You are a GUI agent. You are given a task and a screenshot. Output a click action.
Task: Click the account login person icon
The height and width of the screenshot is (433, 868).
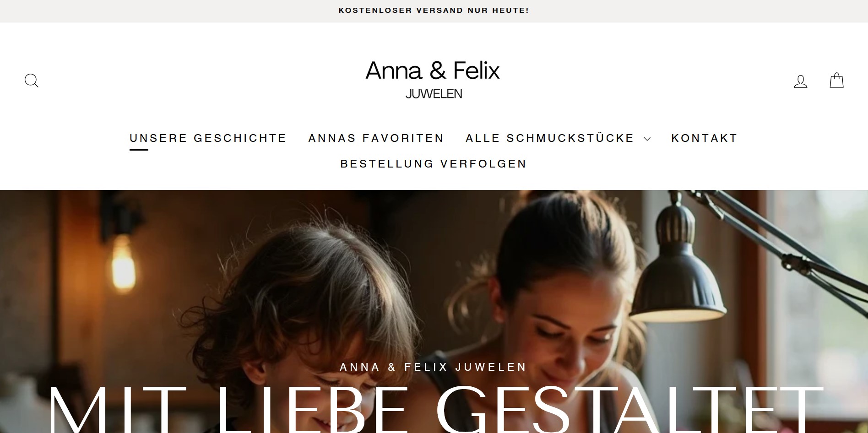[x=800, y=81]
